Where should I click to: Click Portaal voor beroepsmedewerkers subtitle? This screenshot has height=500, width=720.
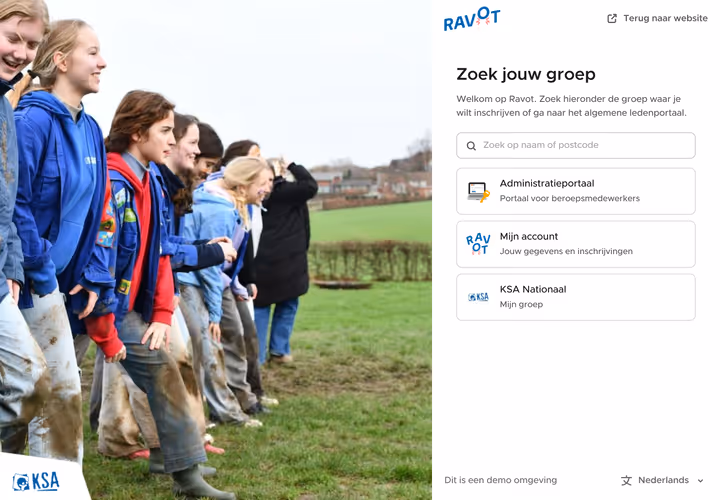(x=569, y=198)
